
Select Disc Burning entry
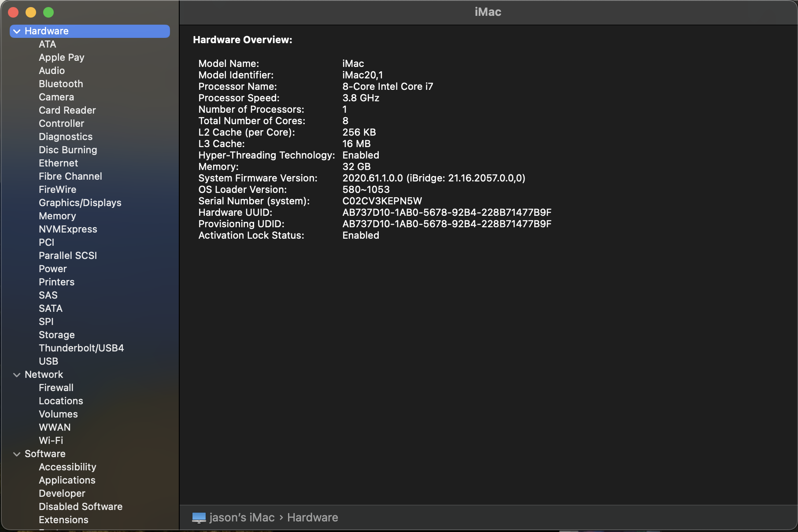point(68,150)
